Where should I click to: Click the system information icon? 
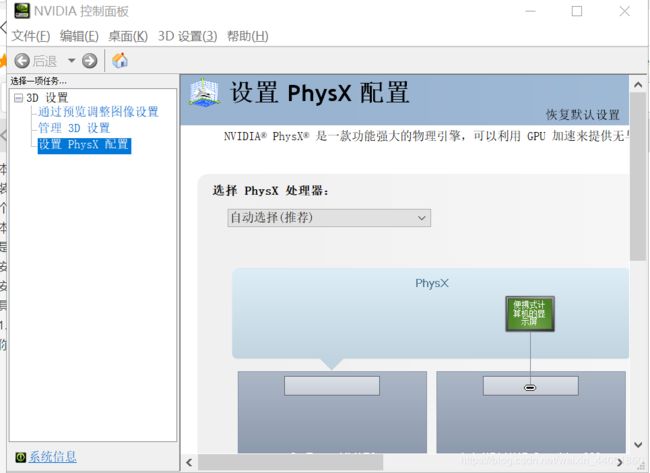coord(20,457)
